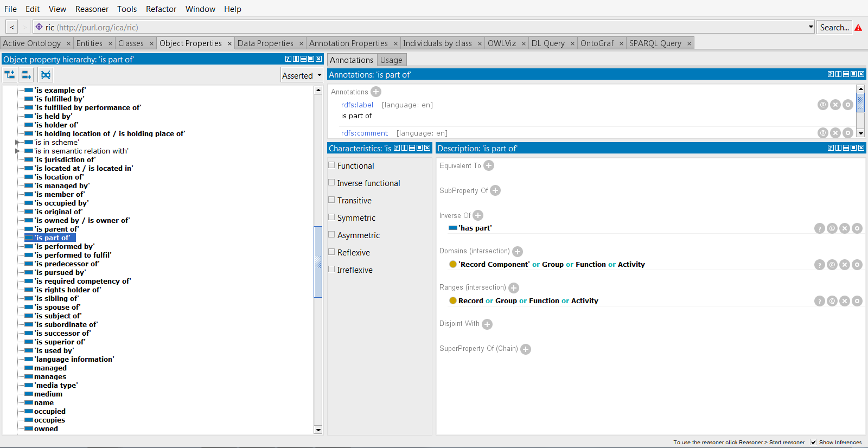Image resolution: width=868 pixels, height=448 pixels.
Task: Click the Delete selected property icon
Action: (46, 75)
